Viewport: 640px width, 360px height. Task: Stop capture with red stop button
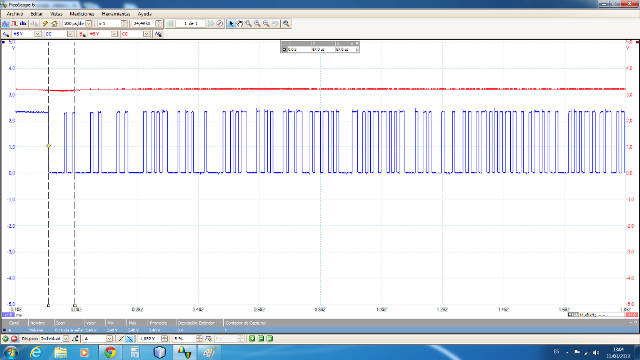pos(14,338)
